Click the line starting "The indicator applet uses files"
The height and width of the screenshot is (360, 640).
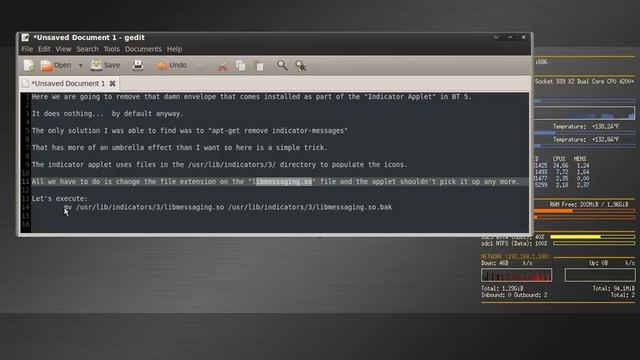coord(220,164)
